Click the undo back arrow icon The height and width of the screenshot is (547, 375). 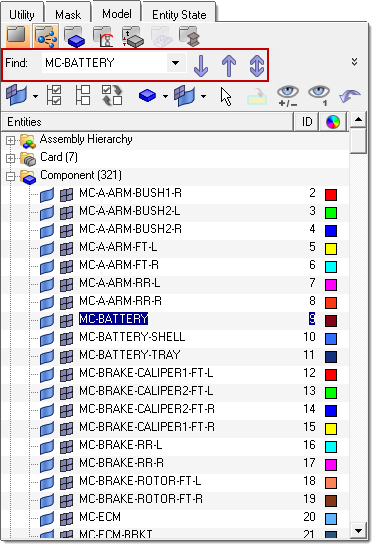350,96
